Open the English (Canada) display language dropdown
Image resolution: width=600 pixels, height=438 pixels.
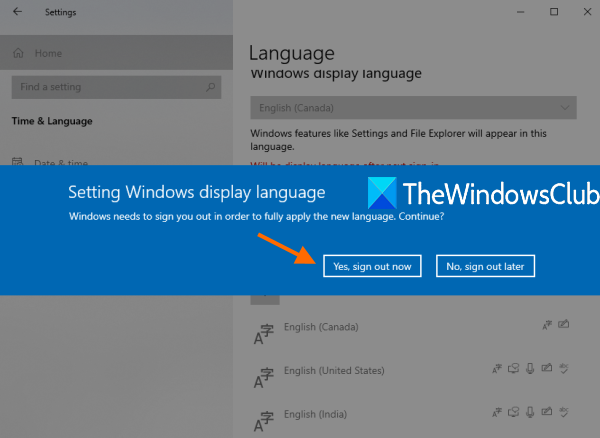tap(413, 107)
